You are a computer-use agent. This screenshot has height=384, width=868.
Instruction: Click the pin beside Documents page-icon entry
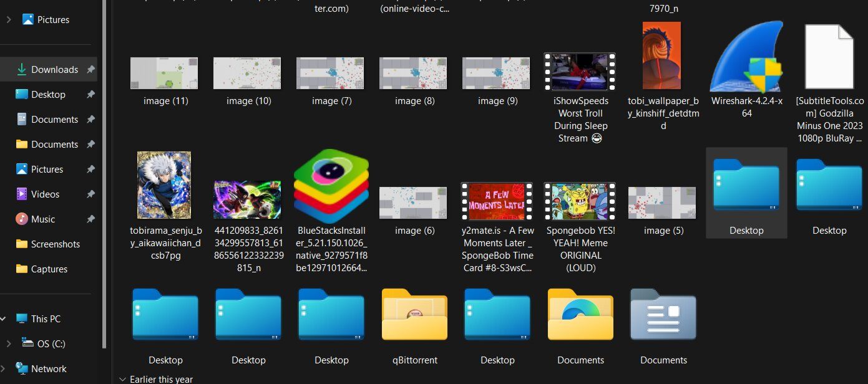click(x=90, y=120)
